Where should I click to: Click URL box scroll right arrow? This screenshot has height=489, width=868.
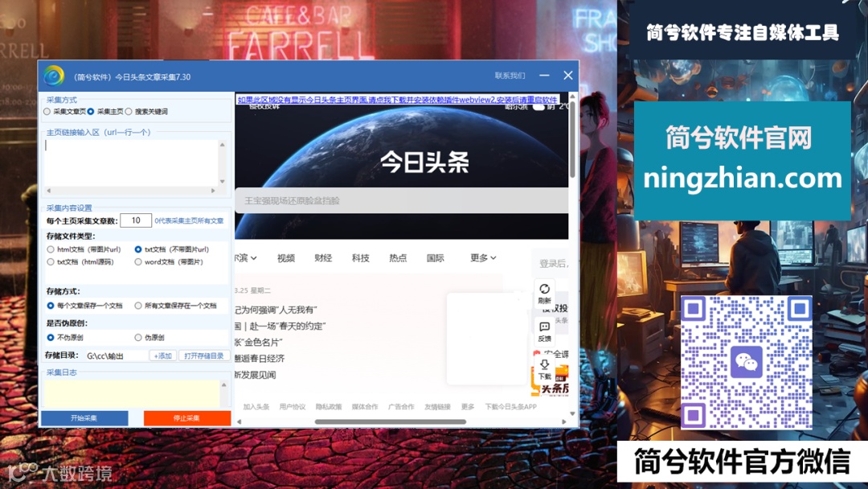pos(213,191)
